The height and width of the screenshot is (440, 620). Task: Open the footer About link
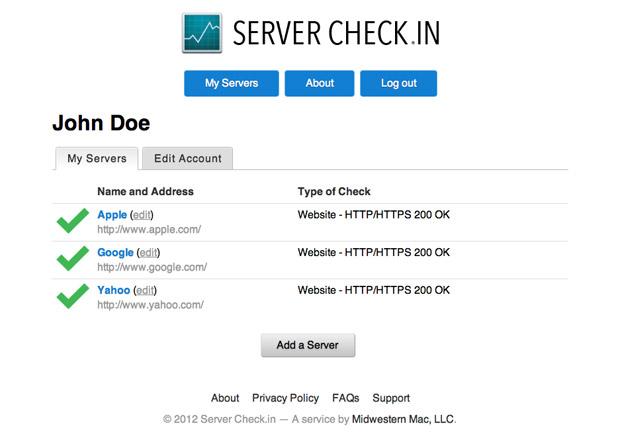tap(225, 398)
